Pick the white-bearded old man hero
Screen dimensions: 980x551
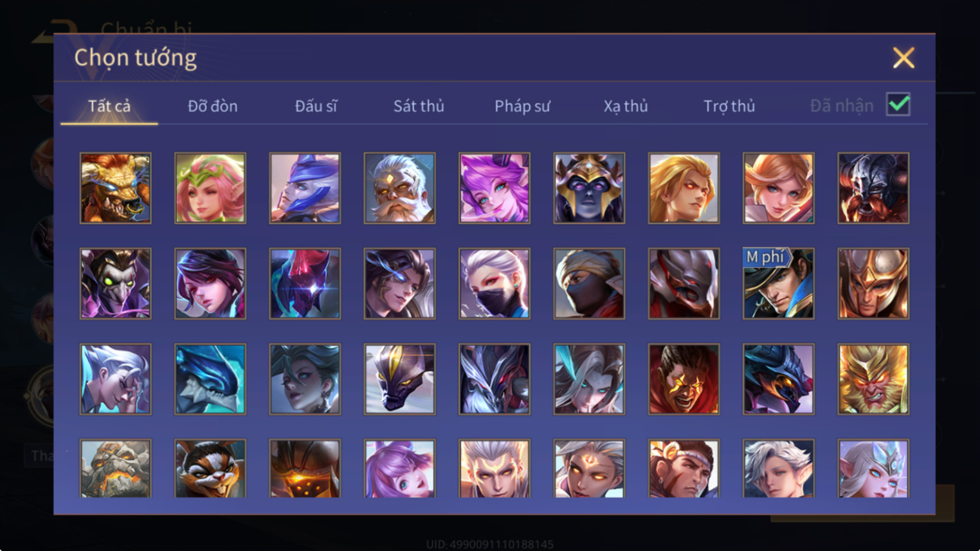[x=399, y=188]
